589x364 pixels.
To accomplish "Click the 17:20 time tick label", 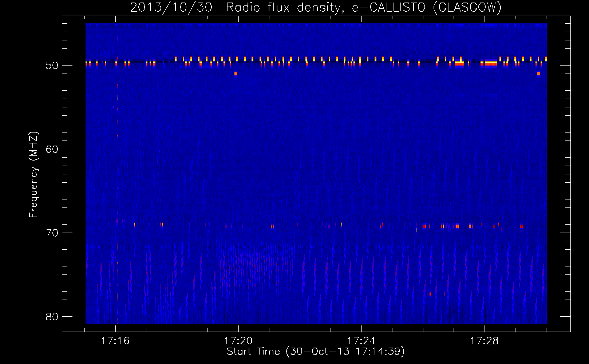I will 238,341.
